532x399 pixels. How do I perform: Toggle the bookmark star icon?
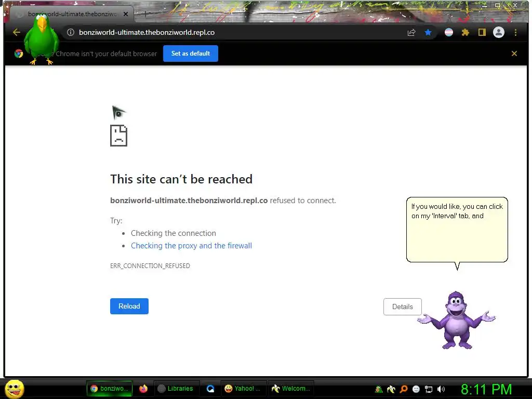(x=428, y=32)
